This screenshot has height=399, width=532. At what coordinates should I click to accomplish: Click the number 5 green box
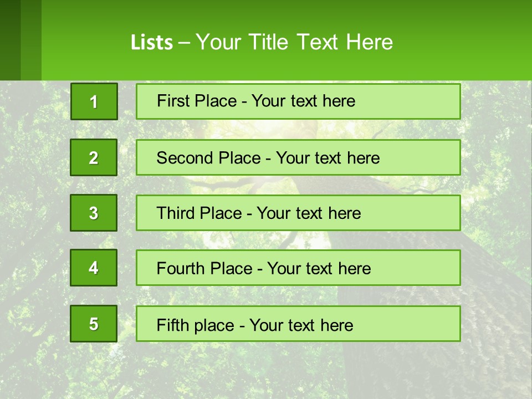pyautogui.click(x=94, y=324)
